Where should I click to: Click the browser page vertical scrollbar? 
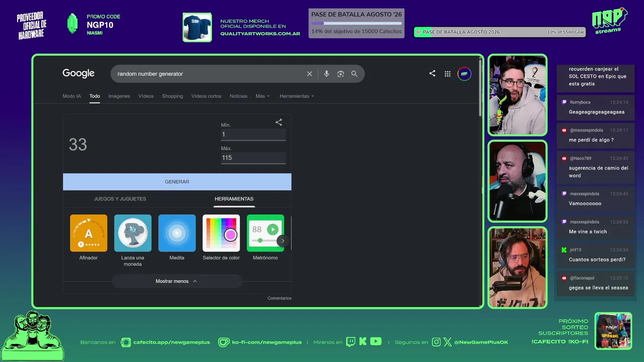click(x=481, y=87)
